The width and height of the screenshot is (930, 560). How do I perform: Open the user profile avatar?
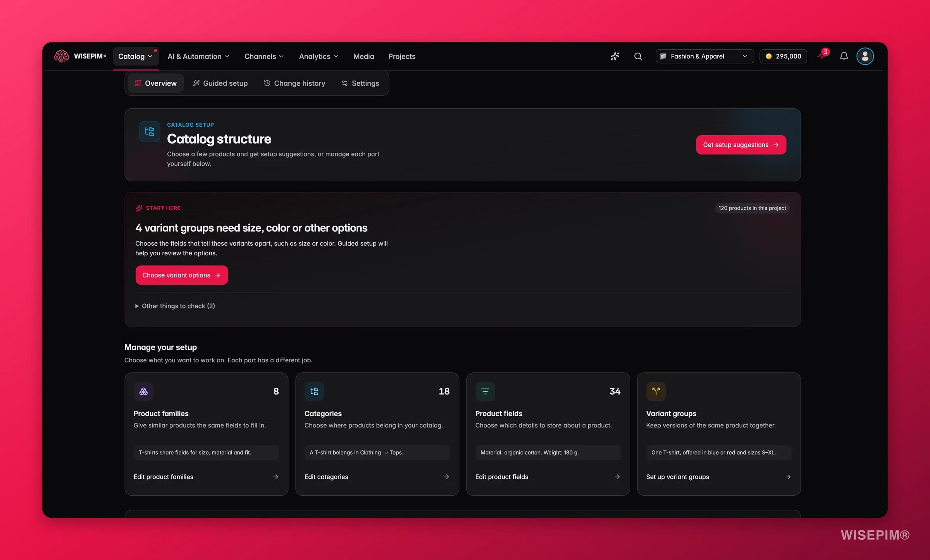865,56
